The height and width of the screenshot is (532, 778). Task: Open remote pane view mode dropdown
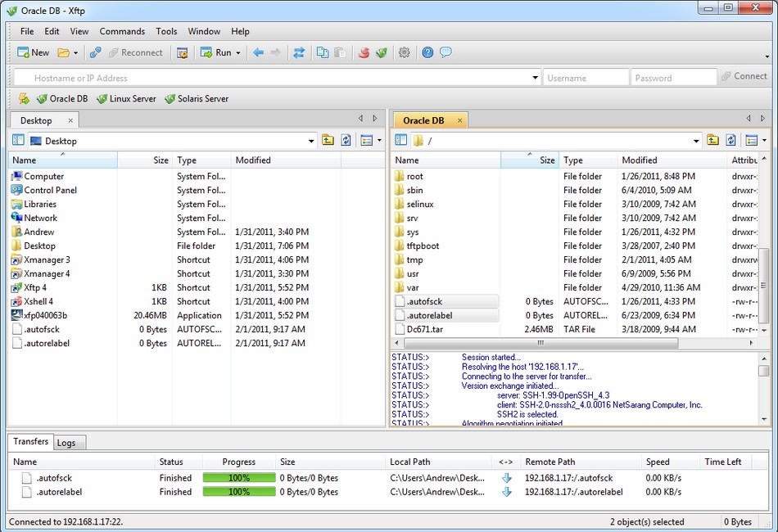[x=764, y=141]
